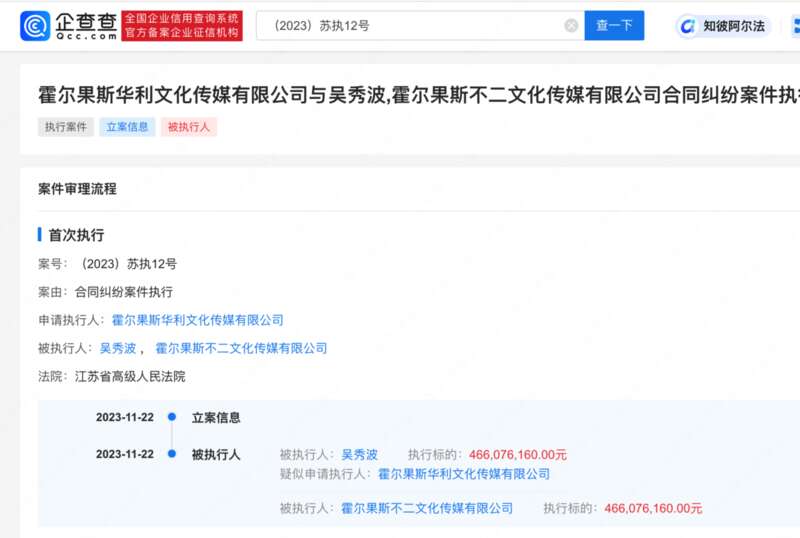Open 霍尔果斯不二文化传媒有限公司 link in the 被执行人 field
The height and width of the screenshot is (538, 800).
click(x=241, y=348)
